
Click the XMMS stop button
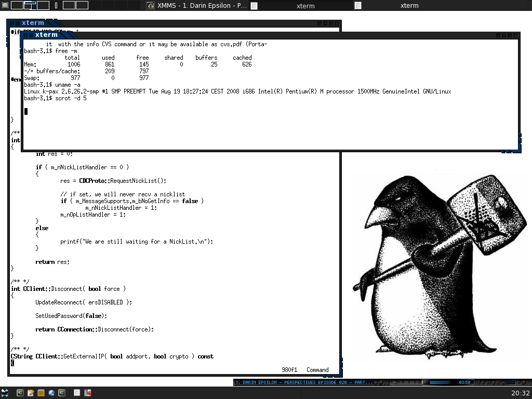click(494, 382)
